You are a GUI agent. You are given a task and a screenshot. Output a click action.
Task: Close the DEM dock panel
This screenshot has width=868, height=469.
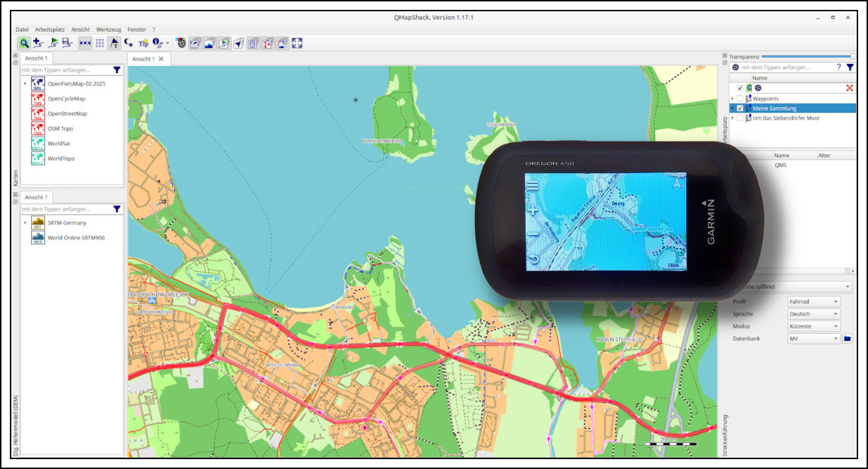(15, 194)
